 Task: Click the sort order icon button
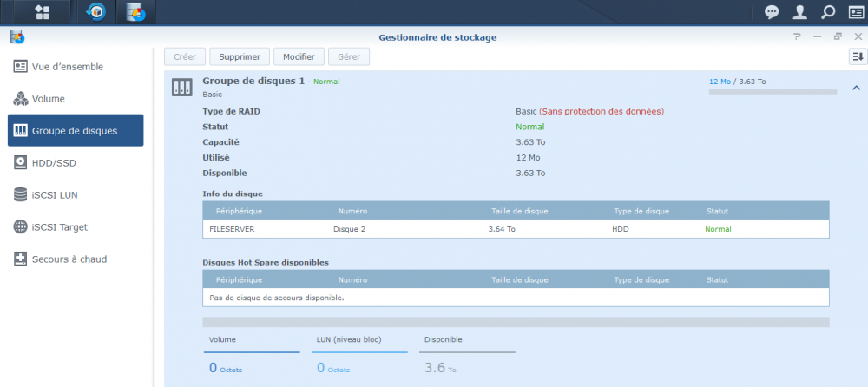[857, 56]
